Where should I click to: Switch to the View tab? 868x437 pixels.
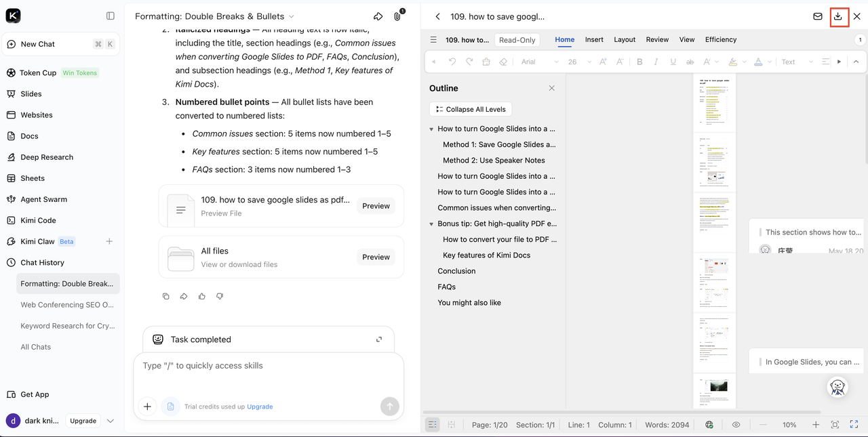coord(687,39)
